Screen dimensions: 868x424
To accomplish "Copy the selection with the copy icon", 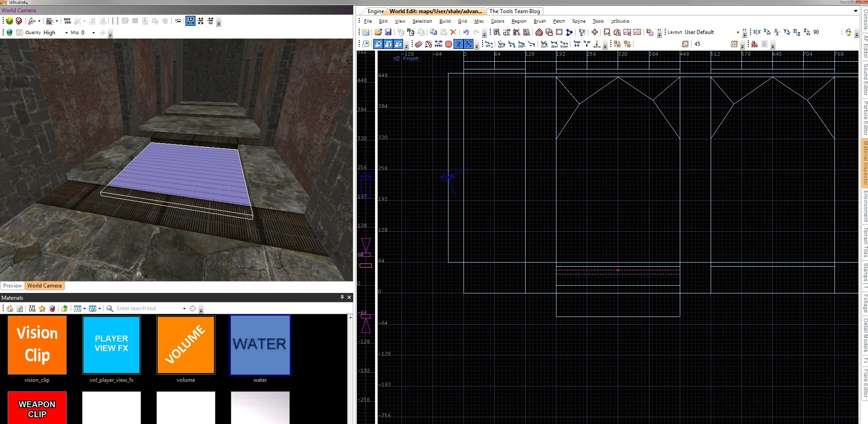I will 433,32.
